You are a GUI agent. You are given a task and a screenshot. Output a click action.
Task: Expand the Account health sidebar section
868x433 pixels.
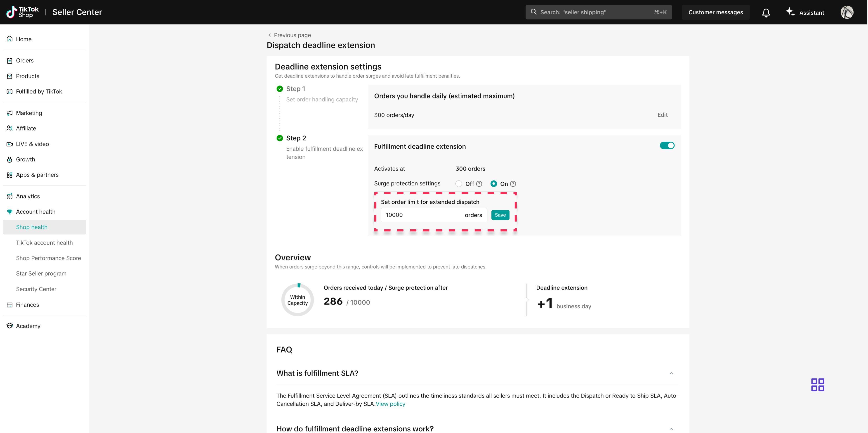pos(35,212)
